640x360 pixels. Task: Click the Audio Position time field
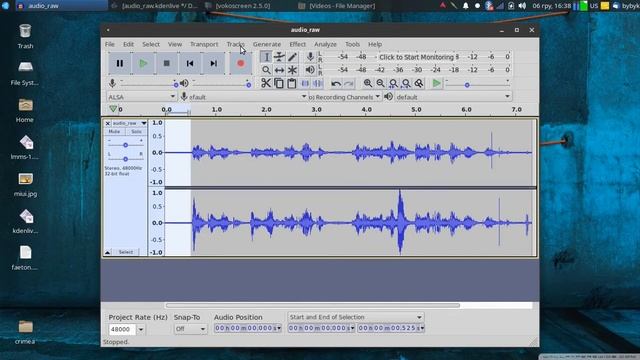[247, 328]
